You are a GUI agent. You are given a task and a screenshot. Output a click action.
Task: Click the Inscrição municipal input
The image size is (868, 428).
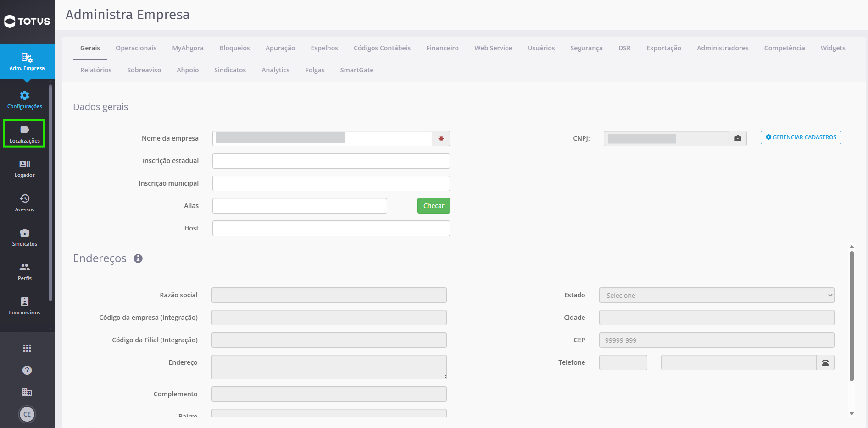(331, 183)
